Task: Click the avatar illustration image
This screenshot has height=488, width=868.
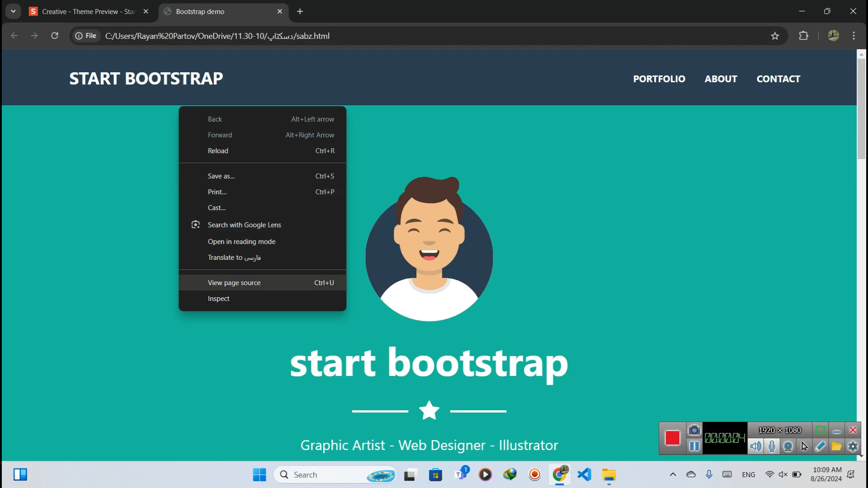Action: click(429, 249)
